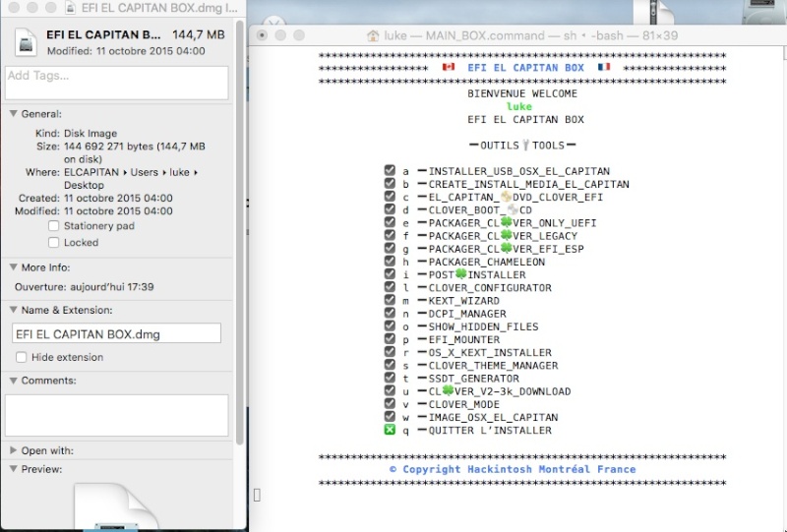Click the Info window title bar document icon
The image size is (787, 532).
tap(70, 8)
